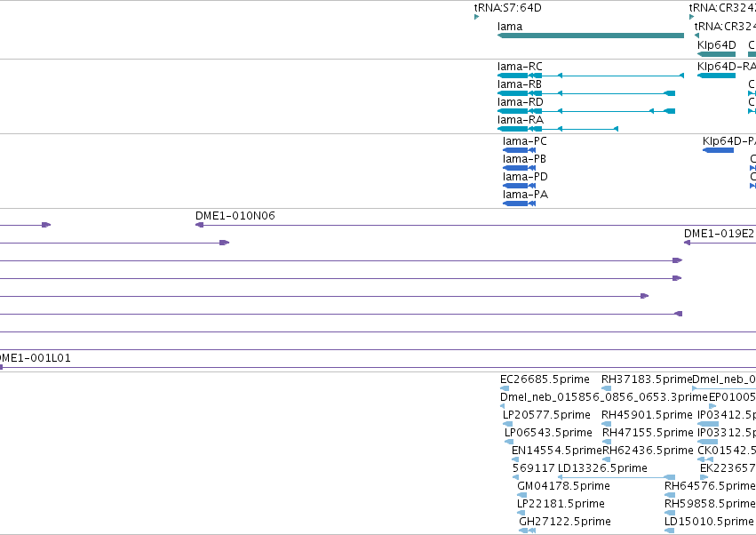Select transcript lama-RD
The width and height of the screenshot is (756, 535).
tap(521, 102)
